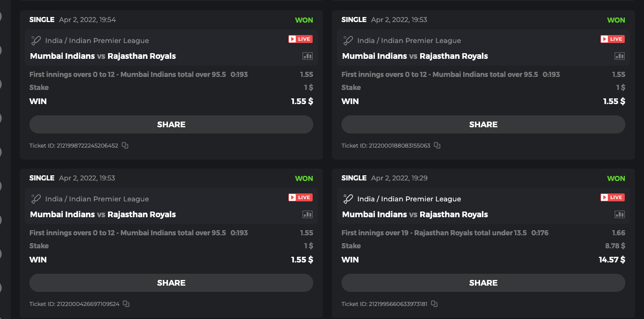Open LIVE stream badge on the 19:29 bet

(x=612, y=197)
